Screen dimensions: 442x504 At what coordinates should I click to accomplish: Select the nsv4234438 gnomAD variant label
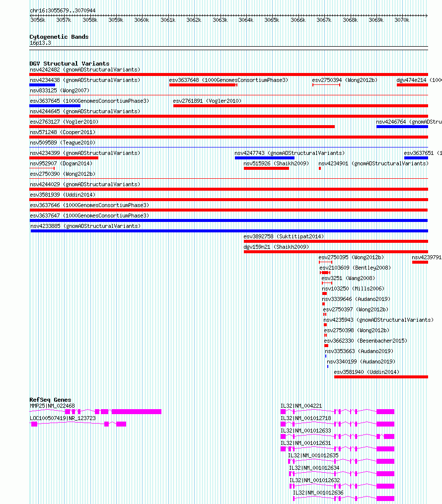click(85, 80)
